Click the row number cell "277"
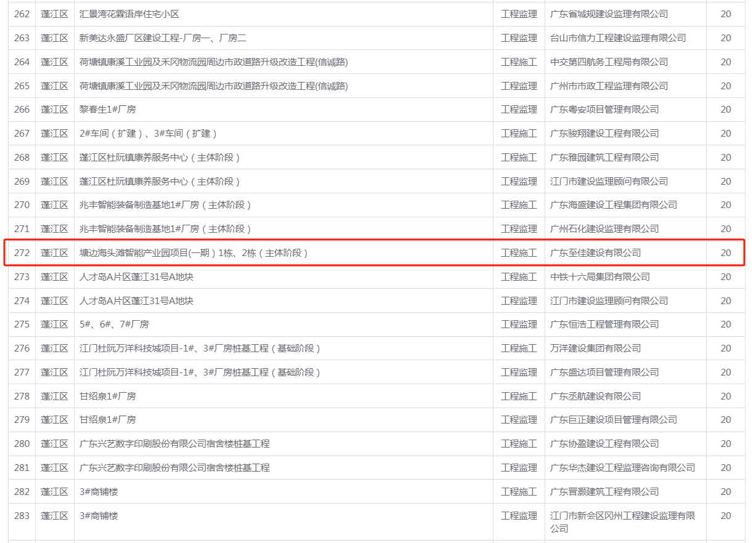The height and width of the screenshot is (543, 756). (x=22, y=372)
